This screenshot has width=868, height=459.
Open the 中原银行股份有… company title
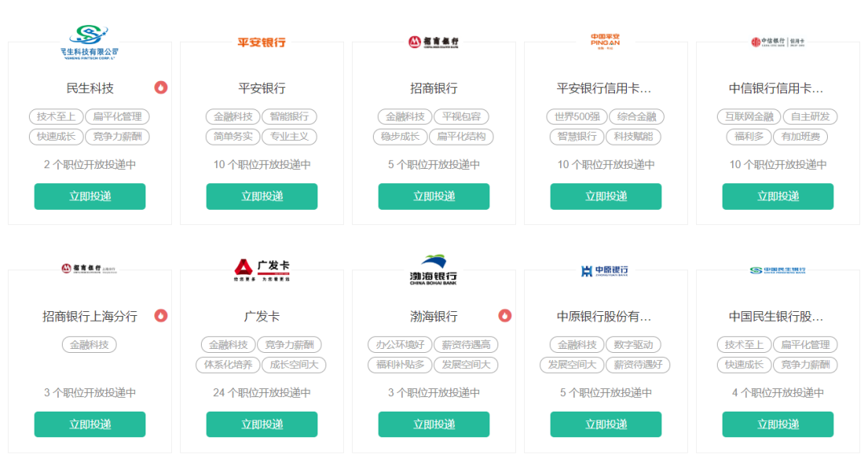tap(604, 317)
